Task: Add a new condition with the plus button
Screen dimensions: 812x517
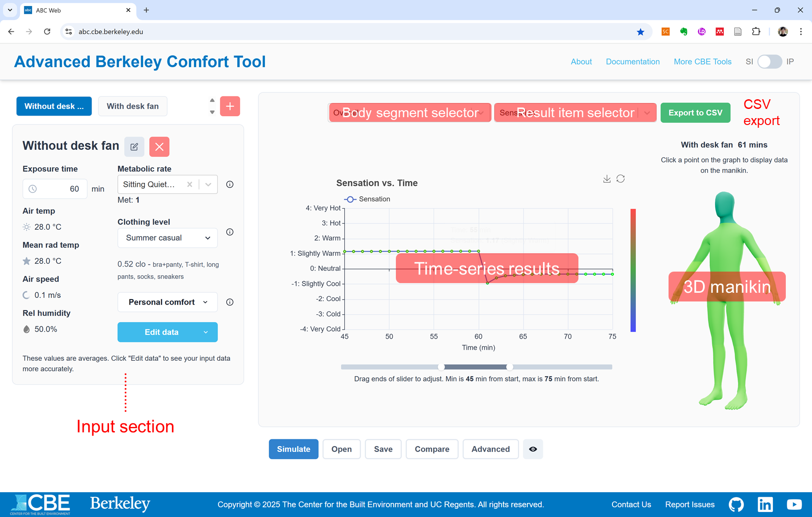Action: pyautogui.click(x=230, y=106)
